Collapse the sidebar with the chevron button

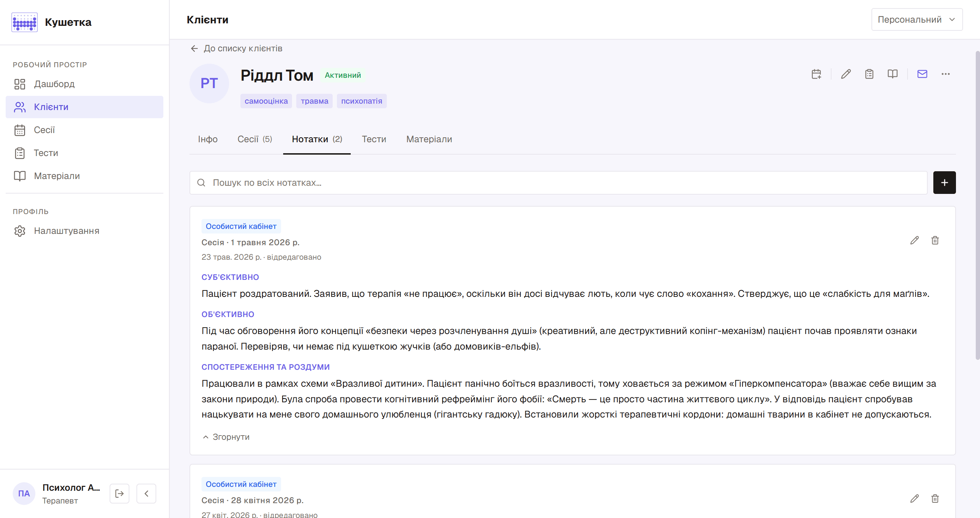click(x=146, y=494)
